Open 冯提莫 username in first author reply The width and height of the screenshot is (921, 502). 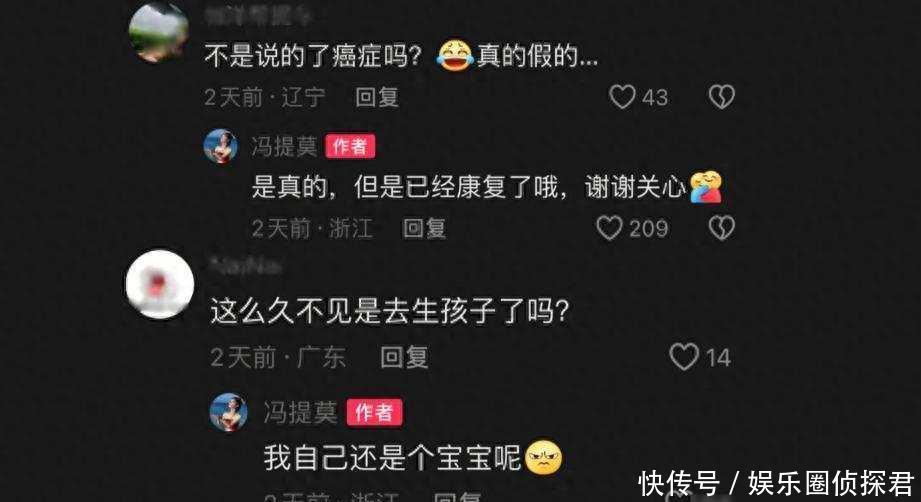(x=284, y=147)
